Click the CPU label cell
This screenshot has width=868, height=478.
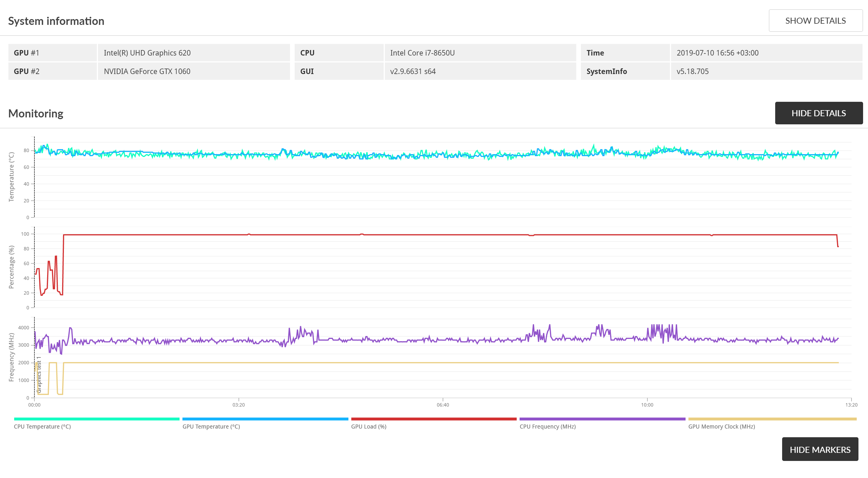click(x=339, y=53)
